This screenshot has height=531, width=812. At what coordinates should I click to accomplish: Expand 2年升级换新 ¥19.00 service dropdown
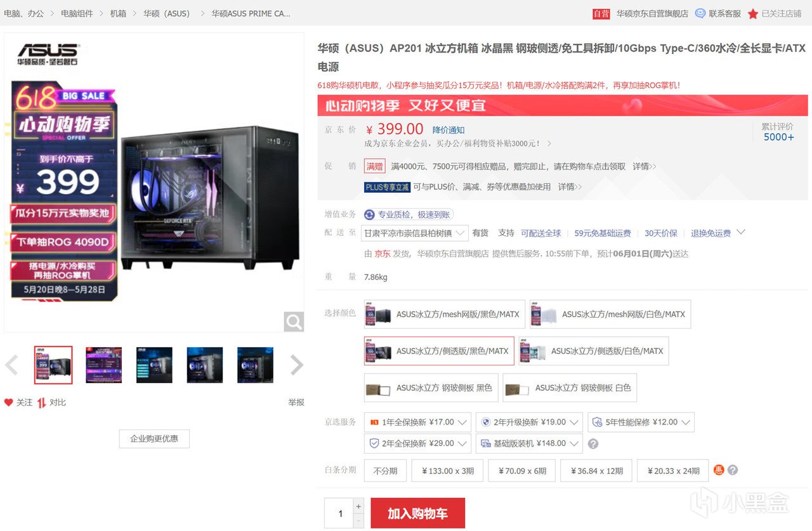pyautogui.click(x=529, y=422)
